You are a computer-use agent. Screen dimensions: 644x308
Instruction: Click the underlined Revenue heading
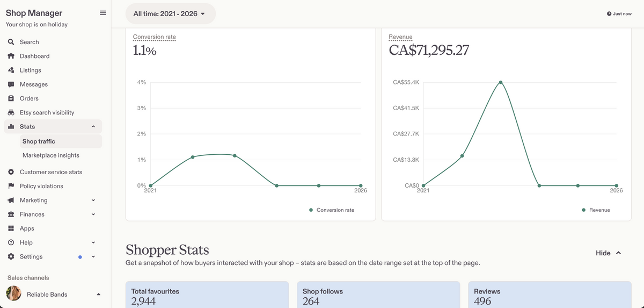[400, 37]
